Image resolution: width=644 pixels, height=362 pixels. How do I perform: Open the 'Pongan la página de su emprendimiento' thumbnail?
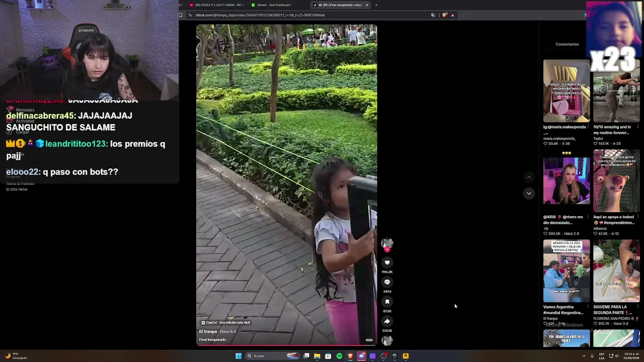[x=567, y=91]
